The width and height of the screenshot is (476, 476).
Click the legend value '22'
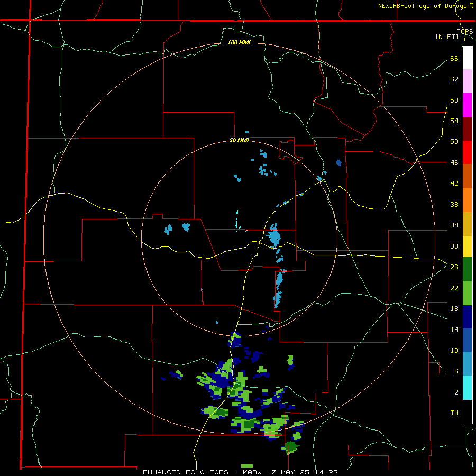(x=454, y=288)
